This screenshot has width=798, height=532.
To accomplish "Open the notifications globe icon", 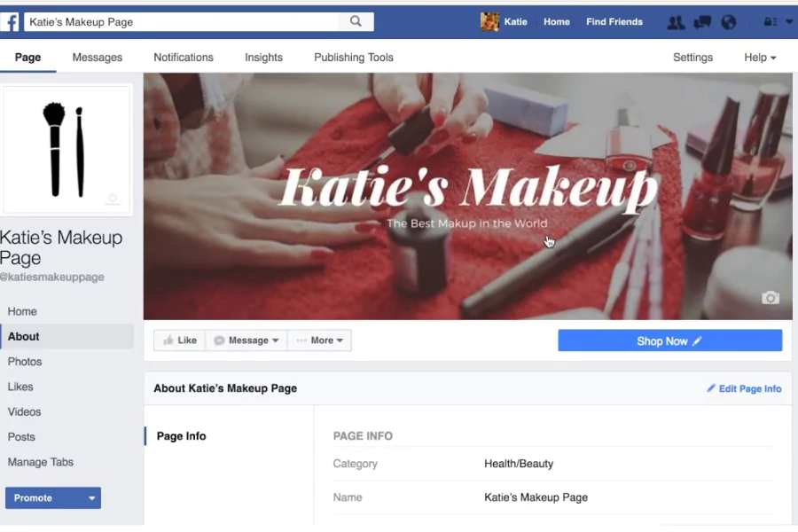I will click(x=728, y=22).
